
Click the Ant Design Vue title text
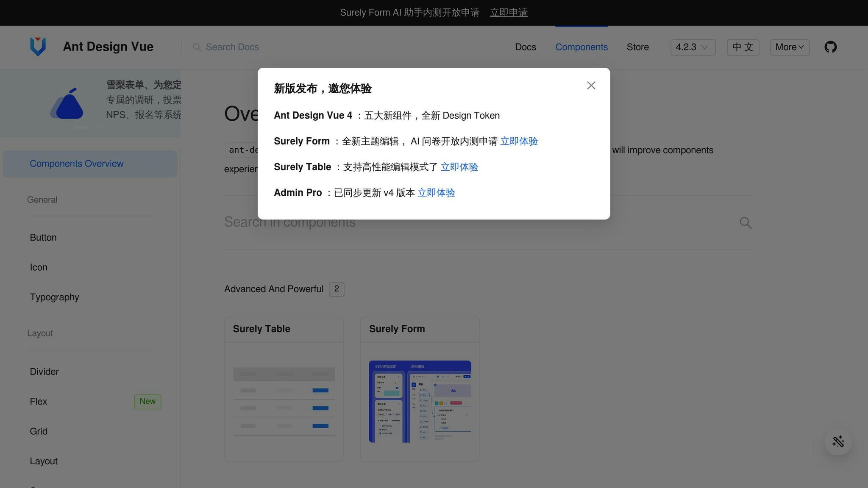(108, 47)
